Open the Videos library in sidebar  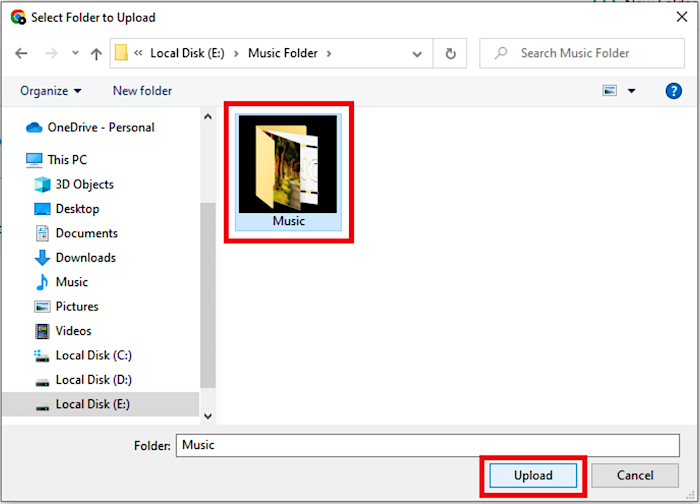73,331
